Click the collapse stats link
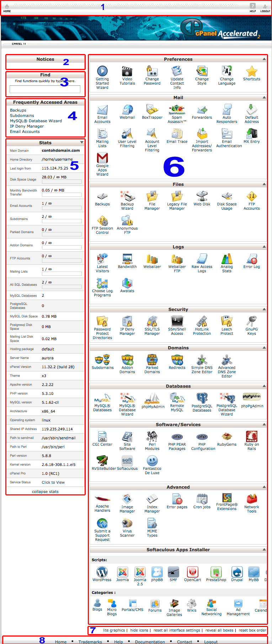 pyautogui.click(x=45, y=492)
